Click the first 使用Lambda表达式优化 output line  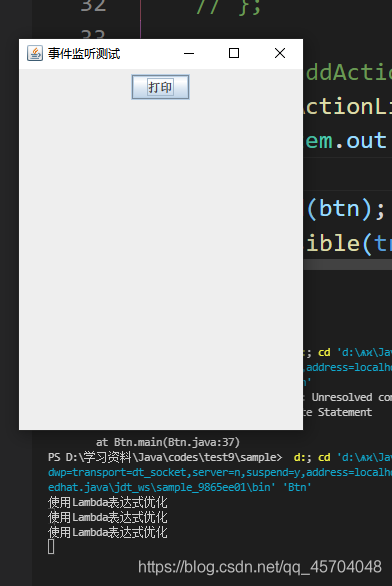[108, 503]
